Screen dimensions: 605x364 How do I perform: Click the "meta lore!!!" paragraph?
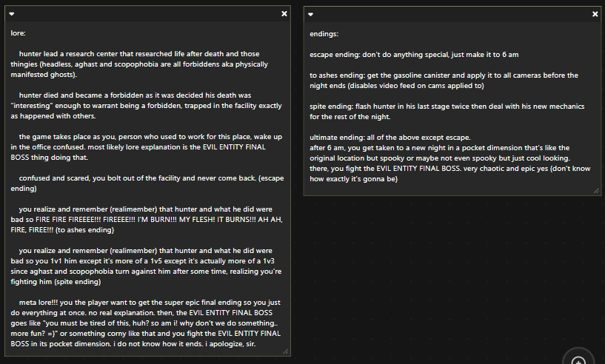(148, 323)
